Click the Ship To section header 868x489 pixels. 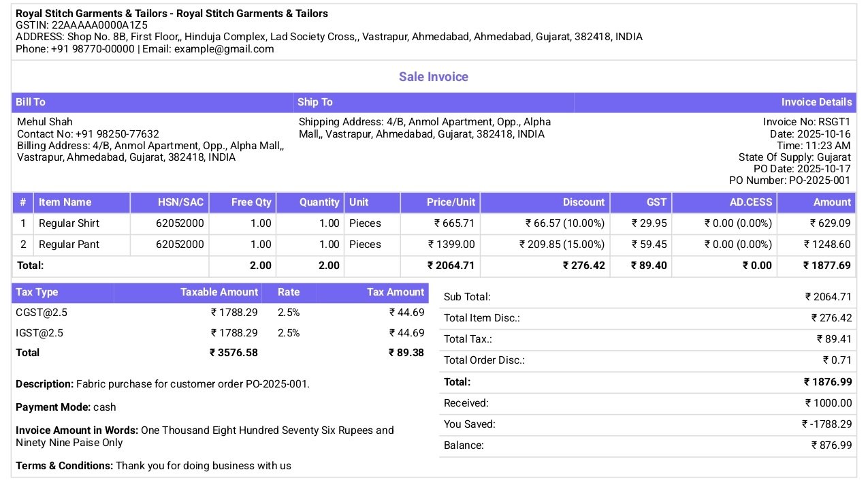315,102
